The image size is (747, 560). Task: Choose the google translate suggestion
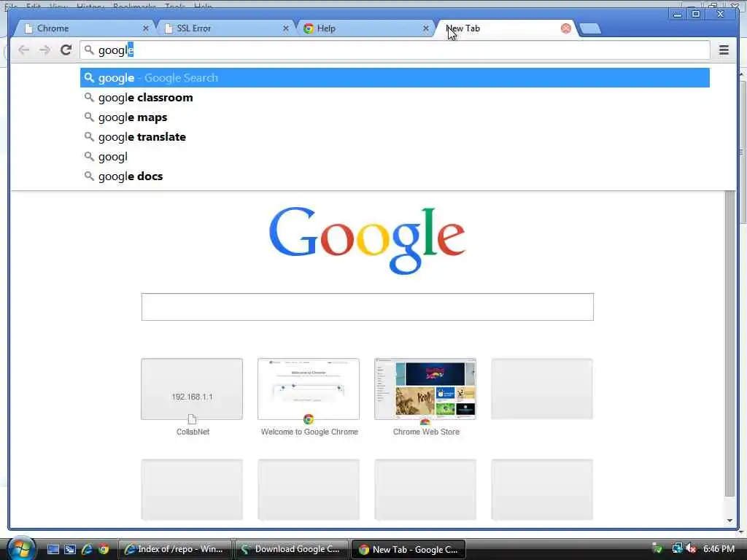click(x=395, y=137)
